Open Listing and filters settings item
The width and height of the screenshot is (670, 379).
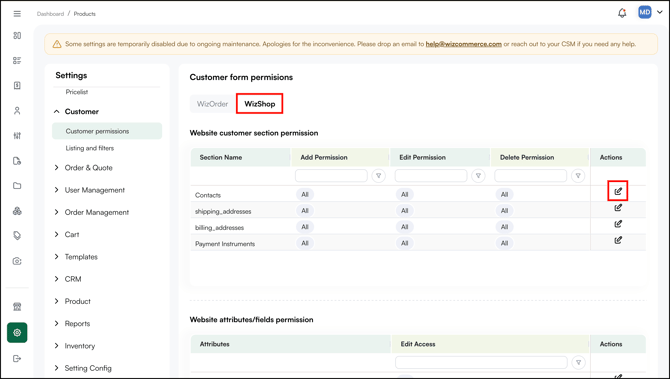(90, 148)
